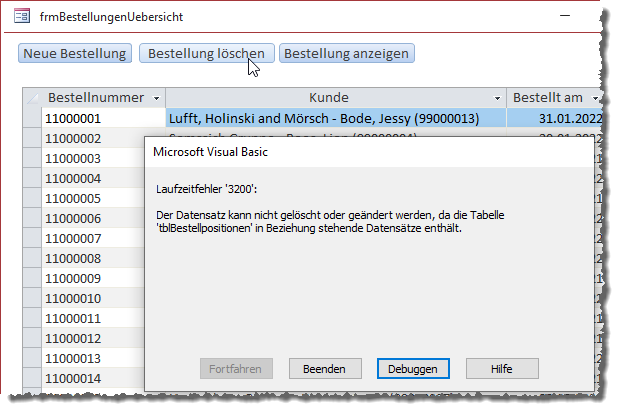Open the Bestellnummer column filter dropdown

157,98
